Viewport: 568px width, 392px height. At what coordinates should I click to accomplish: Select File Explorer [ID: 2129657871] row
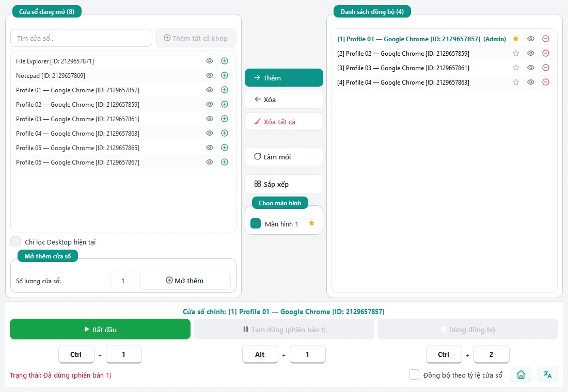(123, 61)
